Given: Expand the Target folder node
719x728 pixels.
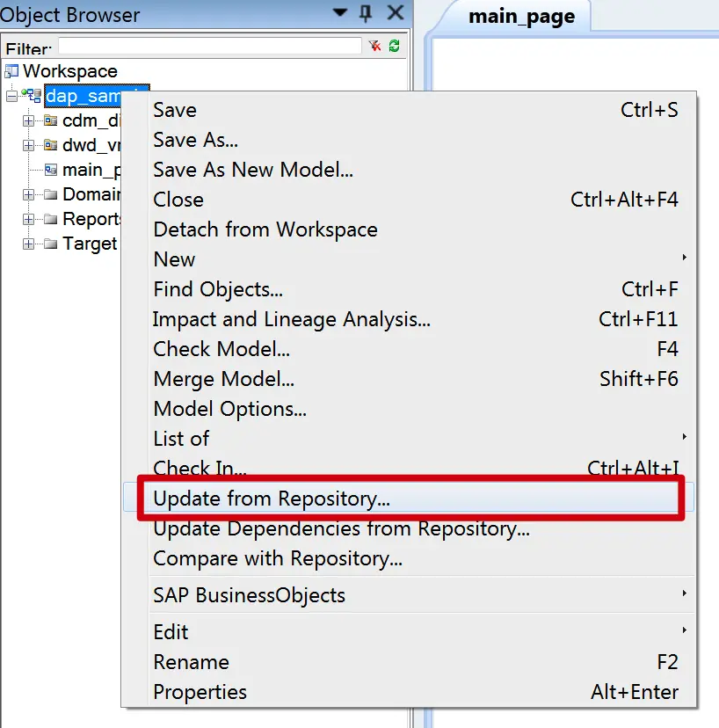Looking at the screenshot, I should [x=28, y=244].
